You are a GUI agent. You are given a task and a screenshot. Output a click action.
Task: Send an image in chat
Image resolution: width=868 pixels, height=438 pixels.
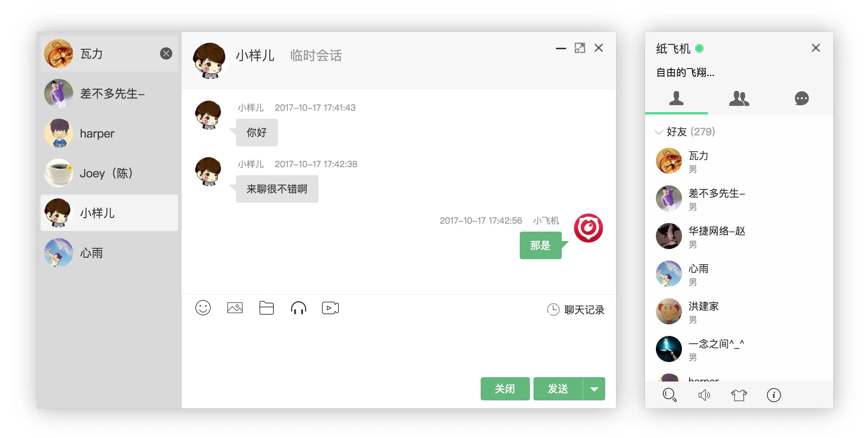pos(235,308)
